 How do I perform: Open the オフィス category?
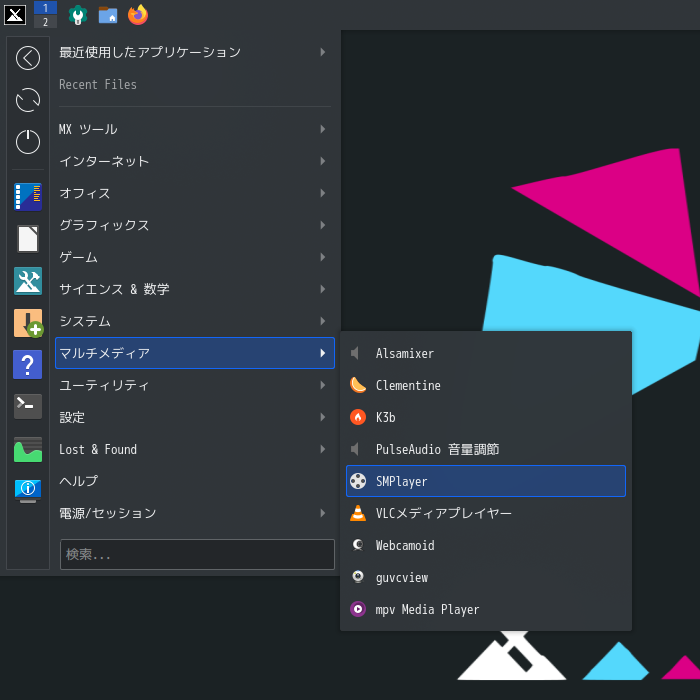195,193
